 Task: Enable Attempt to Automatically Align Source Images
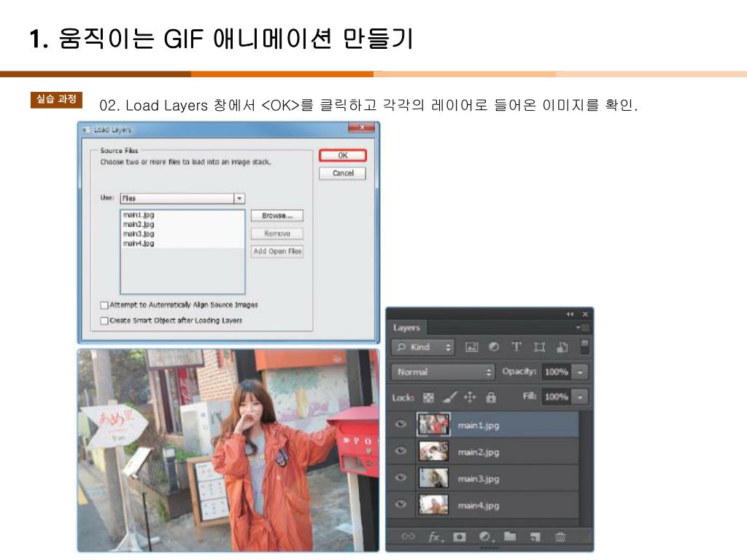tap(104, 305)
